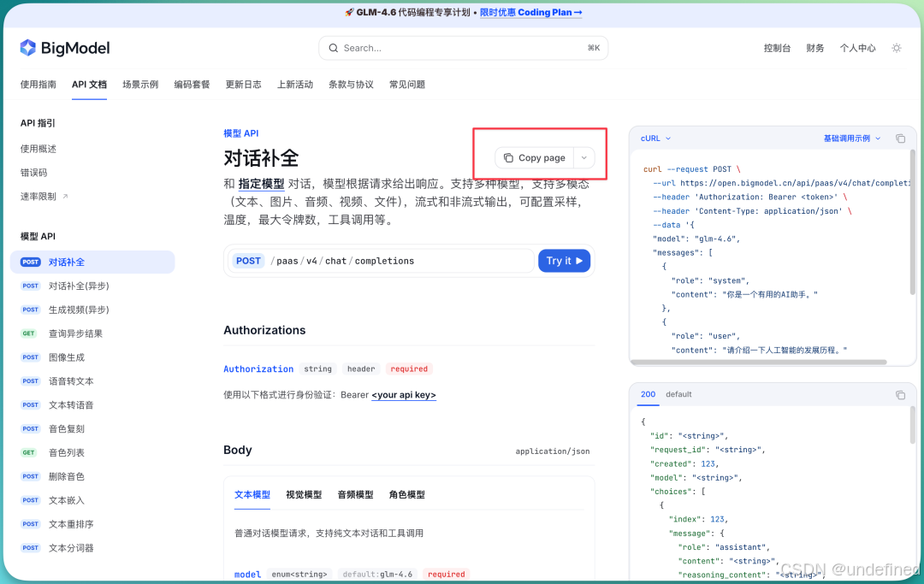This screenshot has height=584, width=924.
Task: Click the model parameter name
Action: pyautogui.click(x=247, y=575)
